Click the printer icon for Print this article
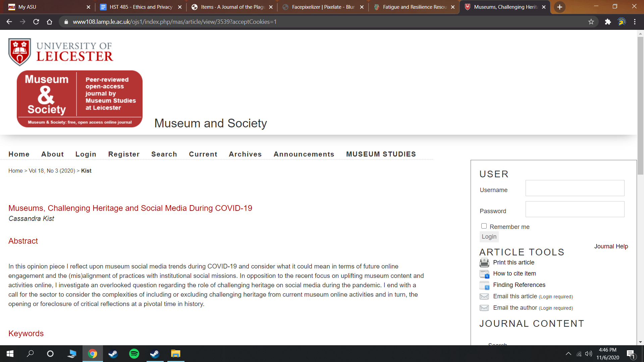The height and width of the screenshot is (362, 644). [x=484, y=262]
